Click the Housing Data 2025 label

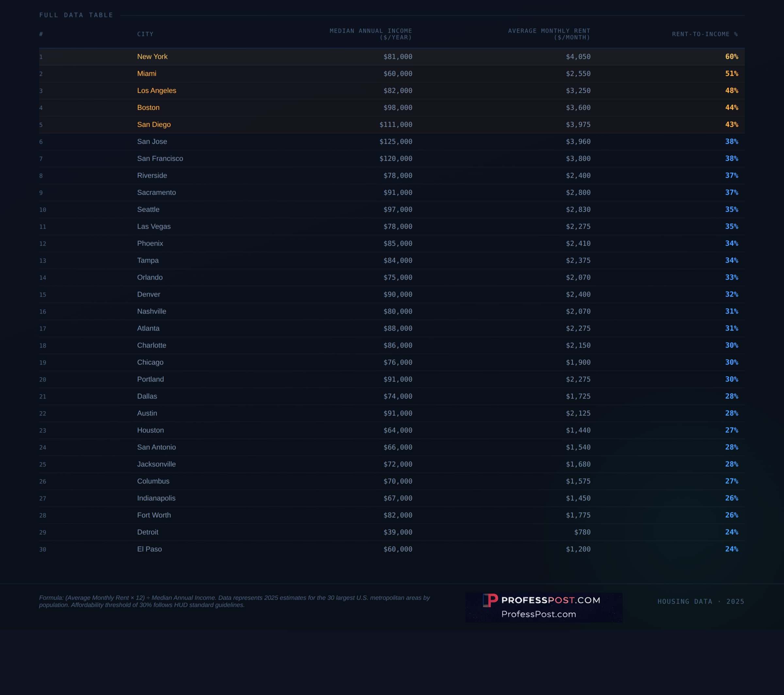700,601
